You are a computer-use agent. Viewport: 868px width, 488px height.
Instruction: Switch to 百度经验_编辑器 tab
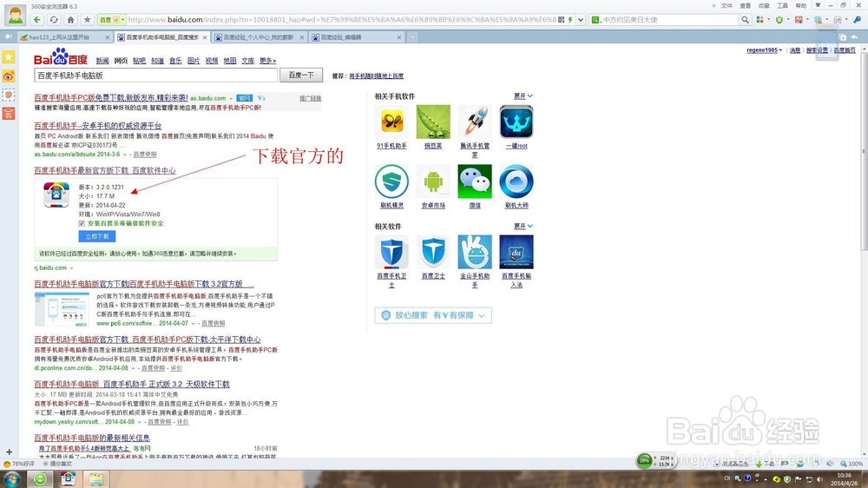click(356, 37)
